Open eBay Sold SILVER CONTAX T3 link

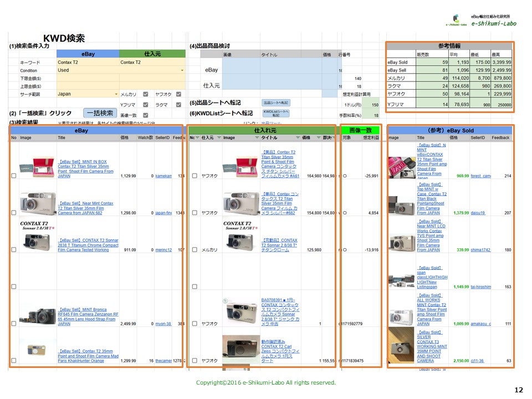point(432,346)
